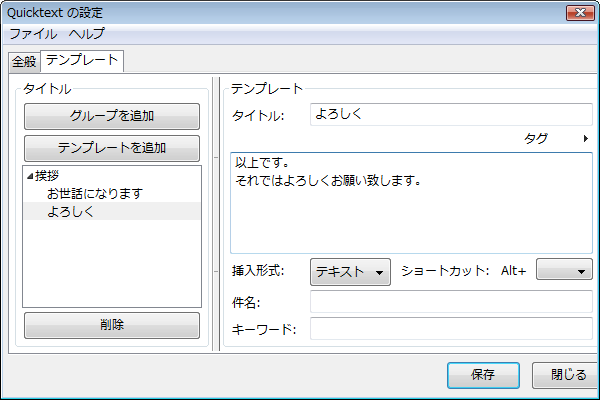This screenshot has width=600, height=400.
Task: Select the テンプレート tab
Action: click(82, 60)
